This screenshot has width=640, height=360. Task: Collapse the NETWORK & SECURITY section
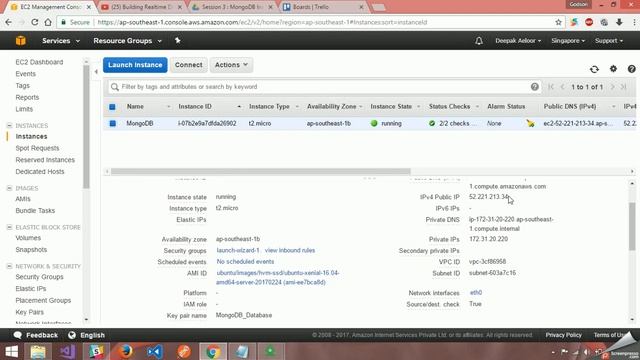point(9,266)
